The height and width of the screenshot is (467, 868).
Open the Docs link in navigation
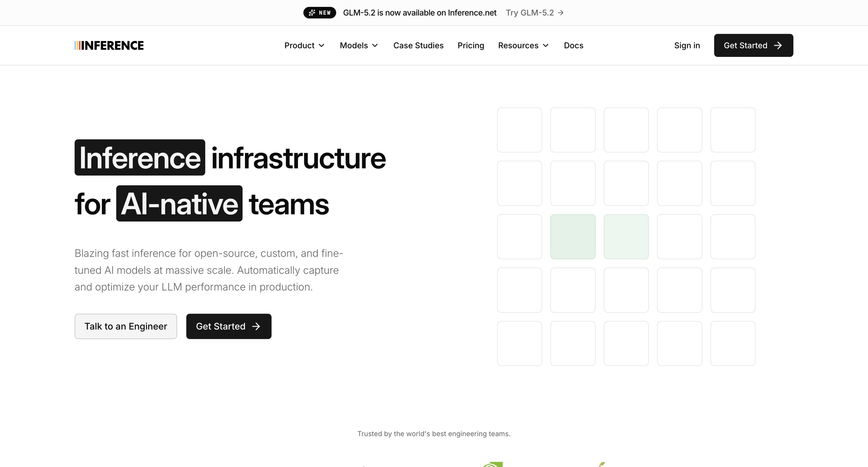click(573, 45)
